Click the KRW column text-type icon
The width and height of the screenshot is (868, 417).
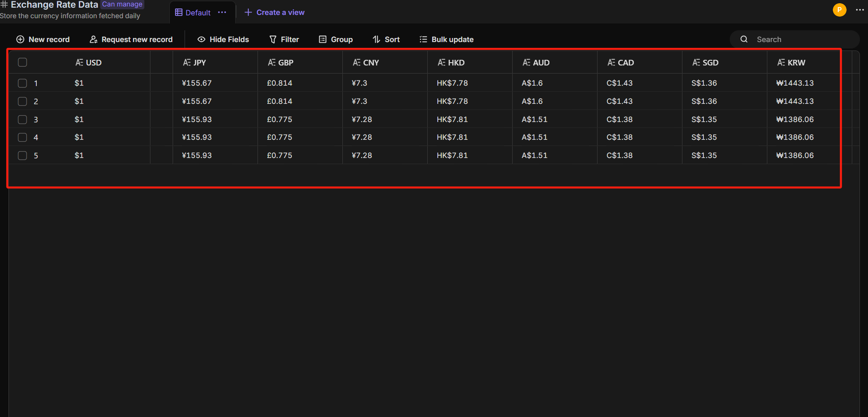781,63
